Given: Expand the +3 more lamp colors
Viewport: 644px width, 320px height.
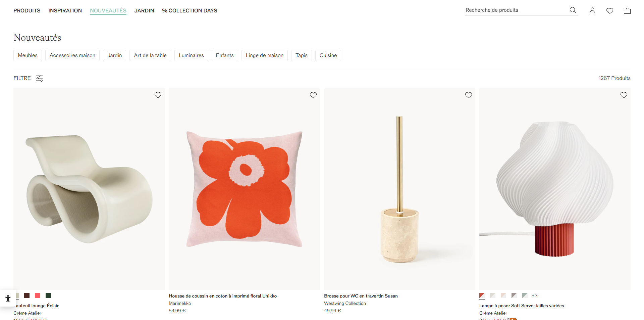Looking at the screenshot, I should [534, 295].
